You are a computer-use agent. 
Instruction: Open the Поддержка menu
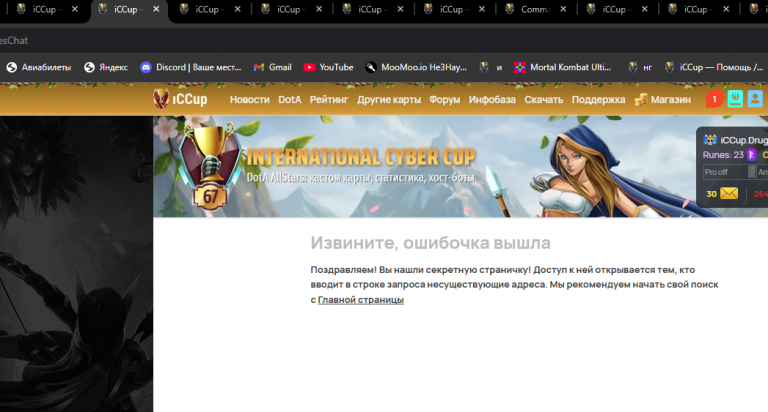click(598, 99)
